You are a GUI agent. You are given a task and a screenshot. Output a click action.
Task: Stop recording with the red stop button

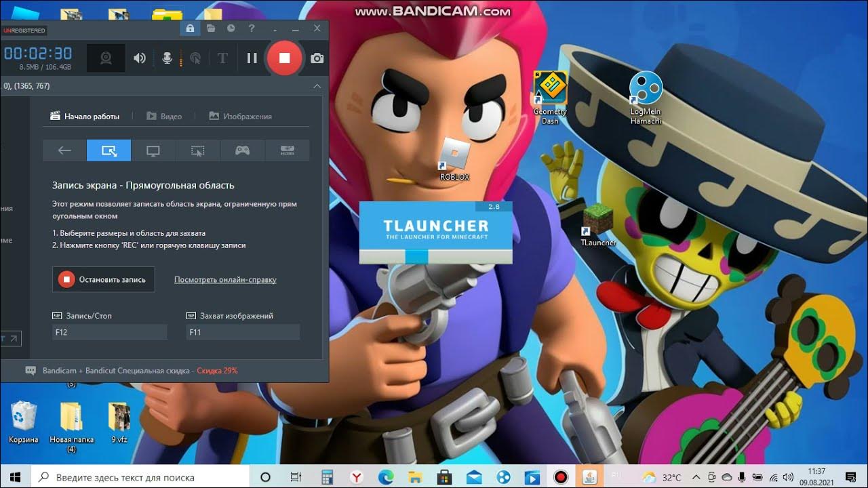pyautogui.click(x=284, y=58)
